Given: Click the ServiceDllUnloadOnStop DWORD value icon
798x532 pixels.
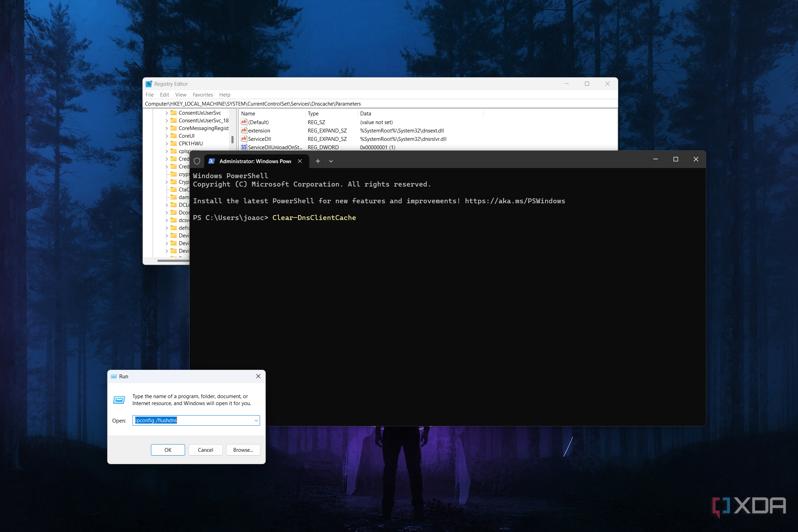Looking at the screenshot, I should pos(244,147).
